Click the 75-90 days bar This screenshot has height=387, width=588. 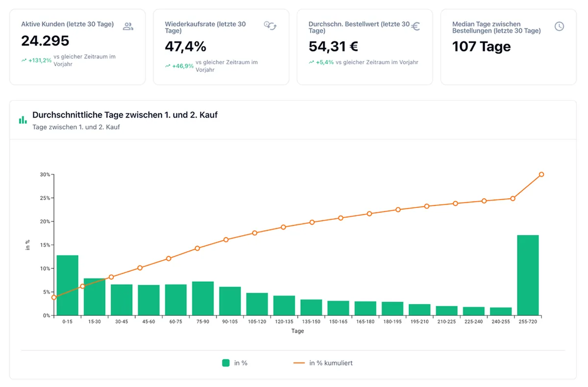point(203,298)
